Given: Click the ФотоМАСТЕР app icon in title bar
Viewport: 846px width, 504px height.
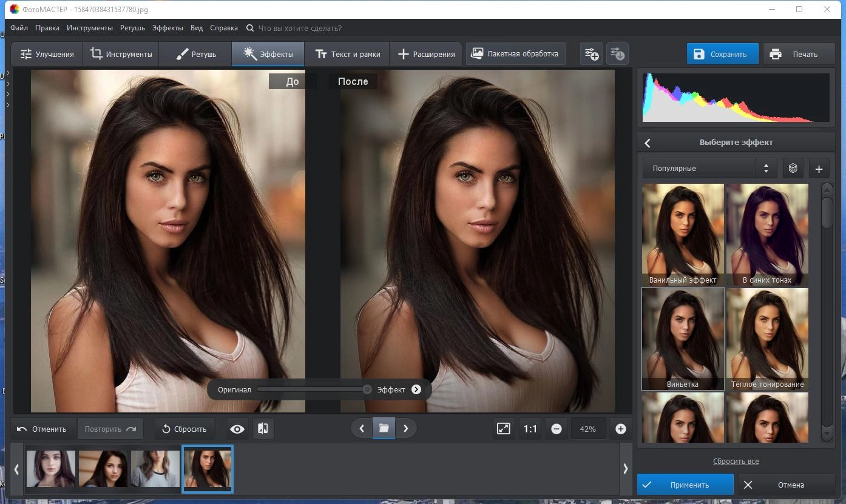Looking at the screenshot, I should pyautogui.click(x=14, y=10).
